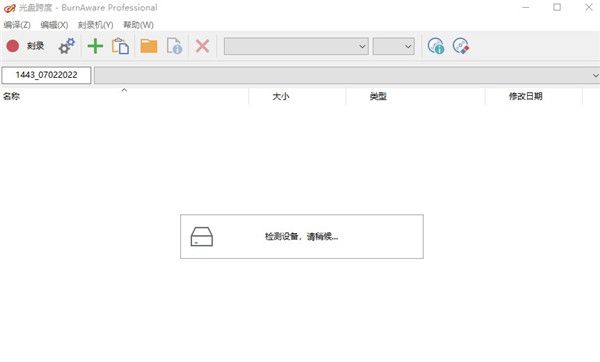Image resolution: width=600 pixels, height=362 pixels.
Task: Open disc info icon
Action: click(x=436, y=46)
